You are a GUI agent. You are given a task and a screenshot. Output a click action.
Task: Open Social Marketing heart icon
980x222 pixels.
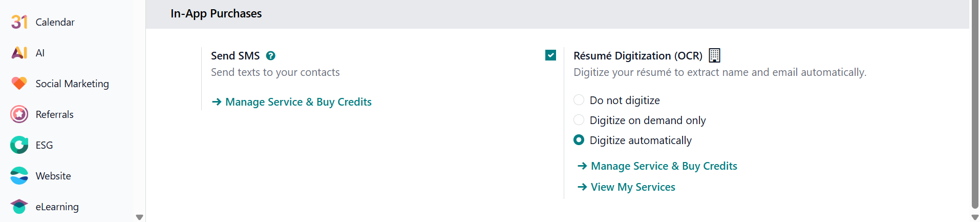[19, 84]
